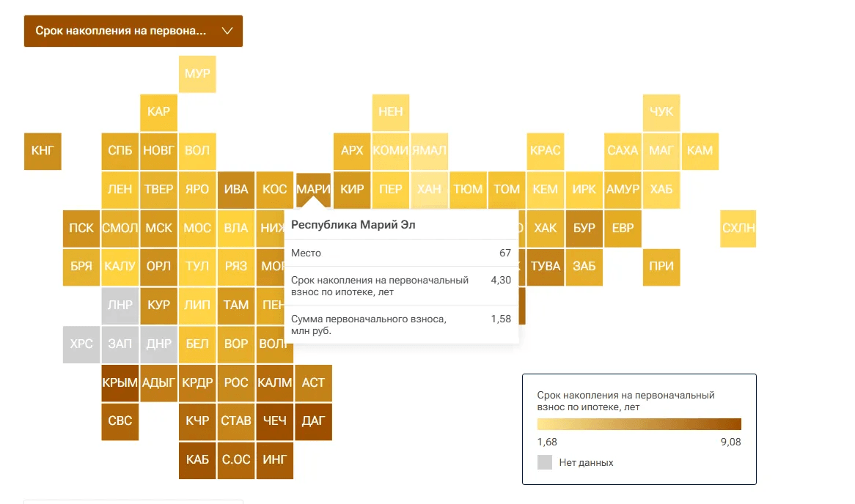Click the ДАГ Dagestan tile
855x504 pixels.
[313, 421]
